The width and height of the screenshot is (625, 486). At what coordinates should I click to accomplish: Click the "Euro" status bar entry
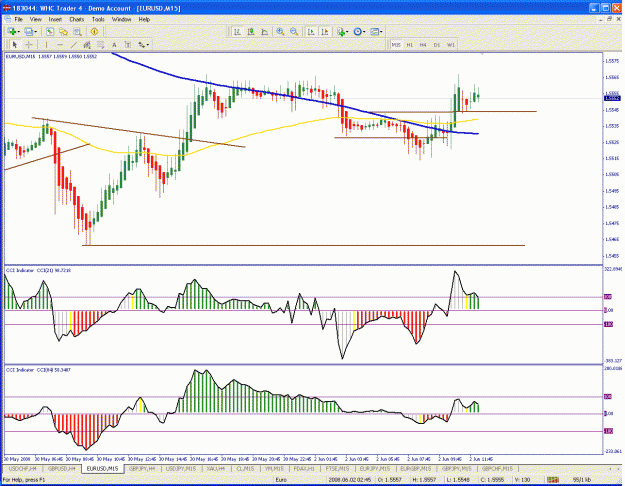[281, 480]
